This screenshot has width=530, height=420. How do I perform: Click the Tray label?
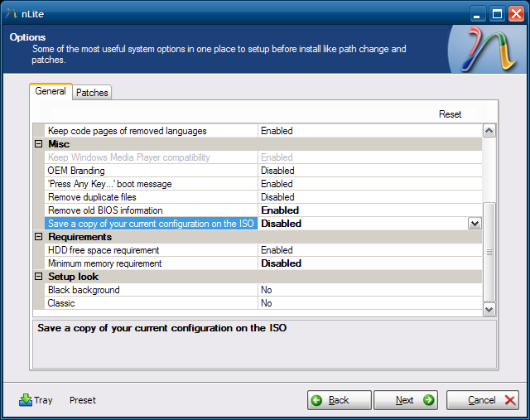pos(43,400)
